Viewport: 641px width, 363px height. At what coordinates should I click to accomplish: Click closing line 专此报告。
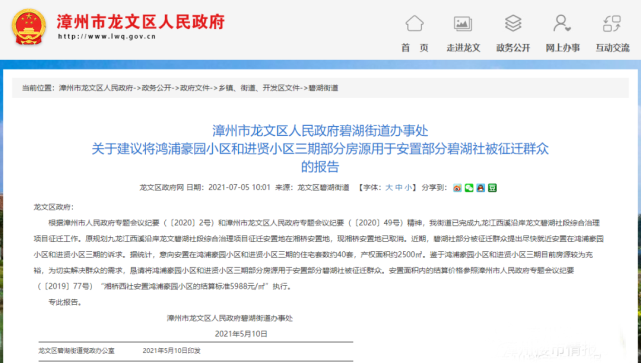tap(65, 302)
